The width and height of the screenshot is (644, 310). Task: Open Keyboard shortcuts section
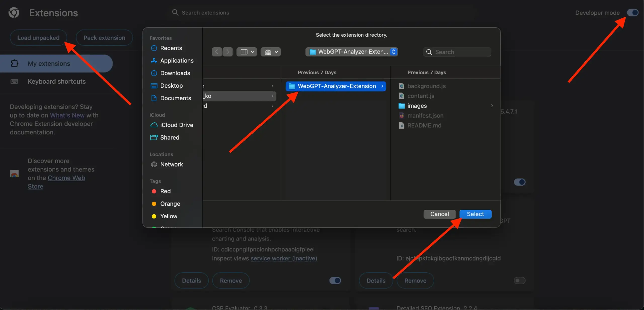pos(57,81)
